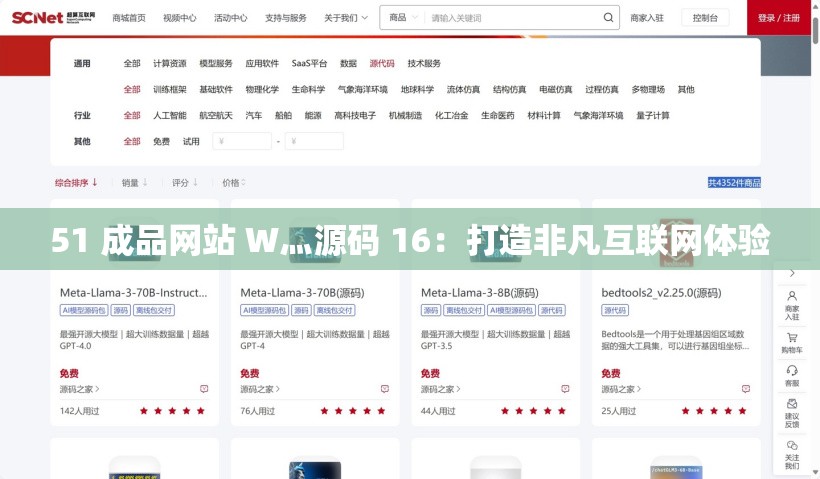
Task: Select 免费 price filter
Action: pos(161,141)
